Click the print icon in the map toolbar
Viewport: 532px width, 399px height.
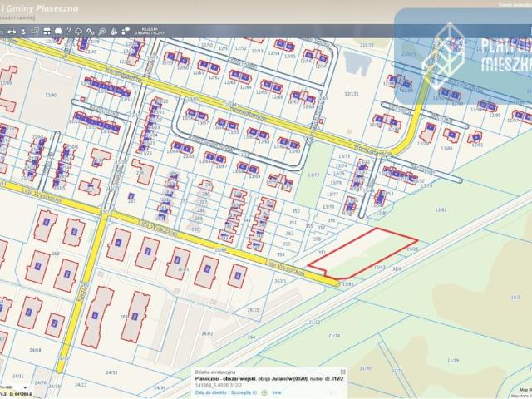tap(12, 32)
